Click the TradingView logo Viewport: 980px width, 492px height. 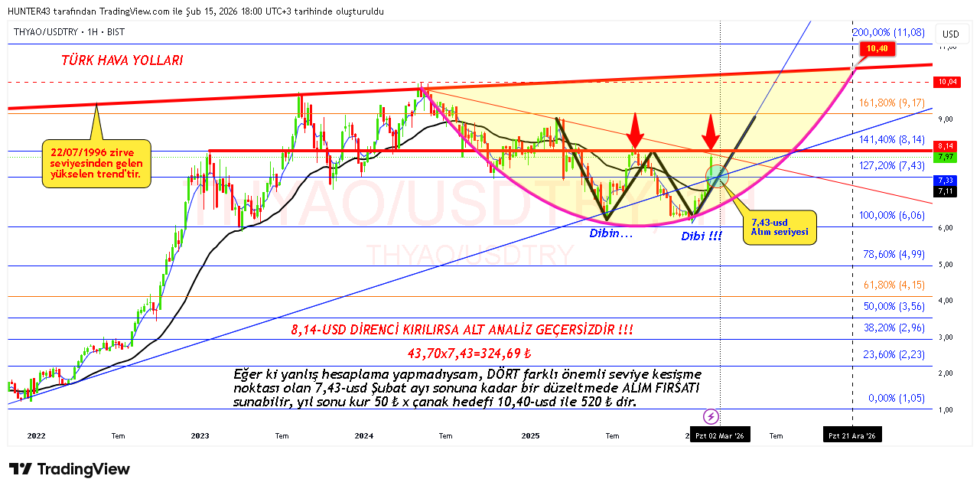[x=69, y=469]
